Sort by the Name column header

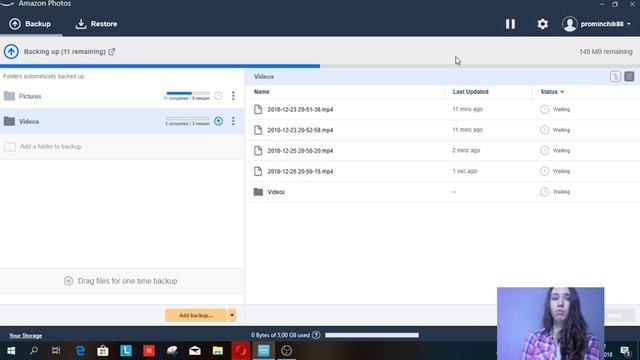pos(262,92)
